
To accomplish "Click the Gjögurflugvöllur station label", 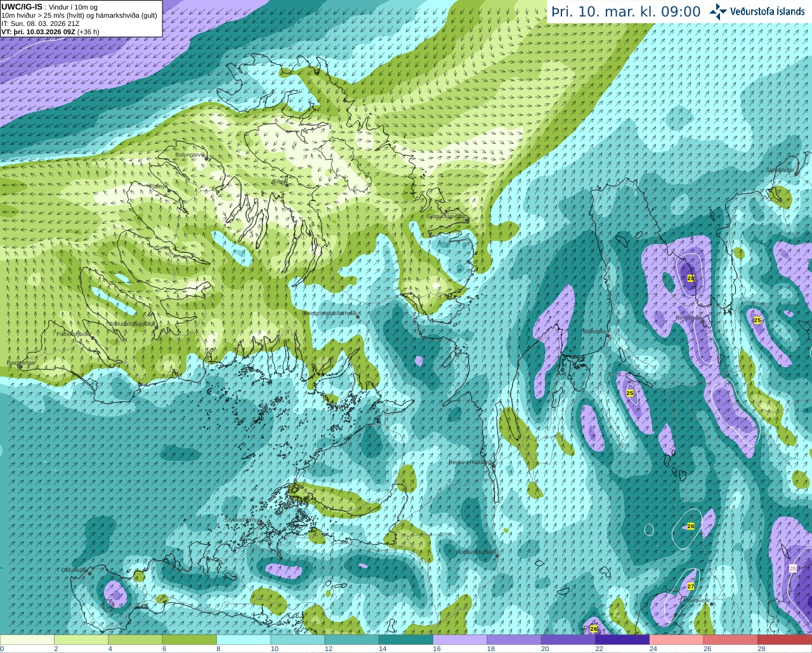I will pyautogui.click(x=447, y=216).
